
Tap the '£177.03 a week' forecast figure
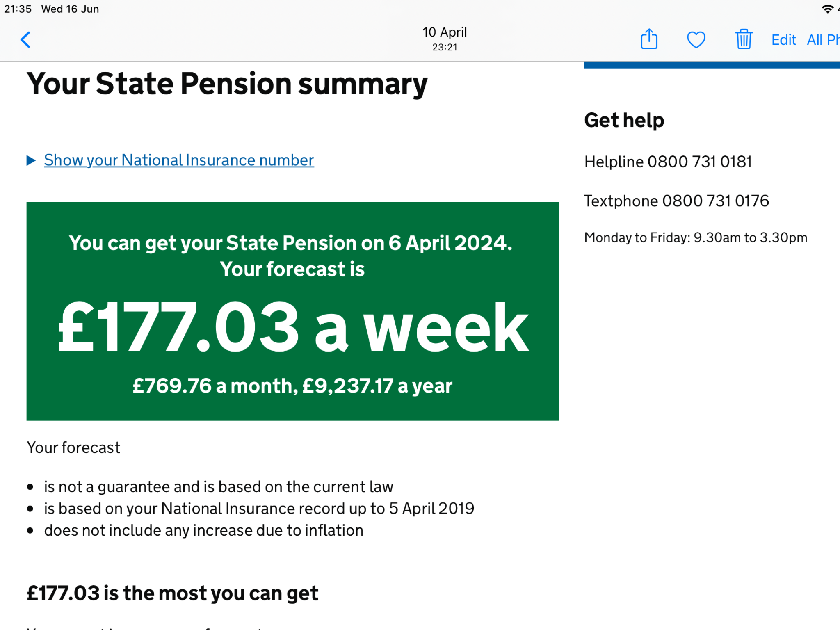click(x=293, y=328)
